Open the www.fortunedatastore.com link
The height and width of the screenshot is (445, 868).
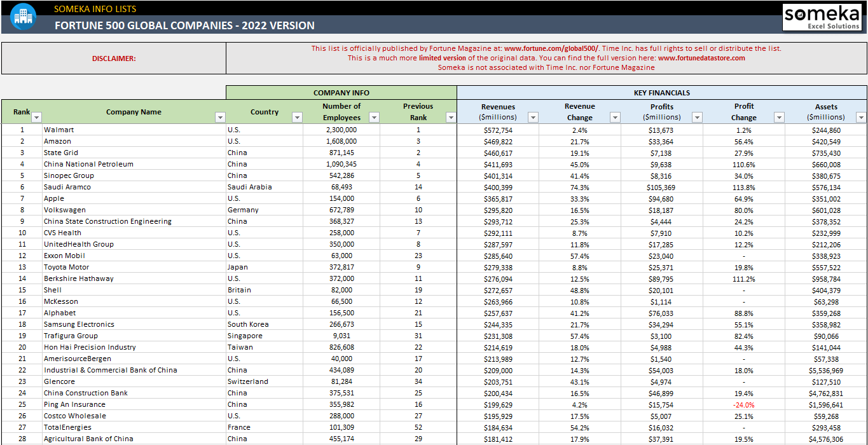click(701, 58)
